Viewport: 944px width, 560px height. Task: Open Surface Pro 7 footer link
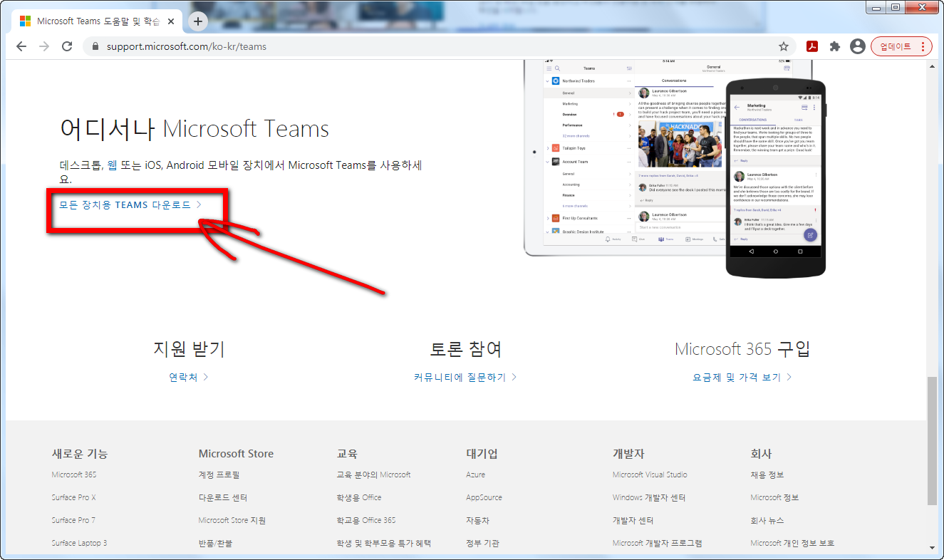[73, 520]
